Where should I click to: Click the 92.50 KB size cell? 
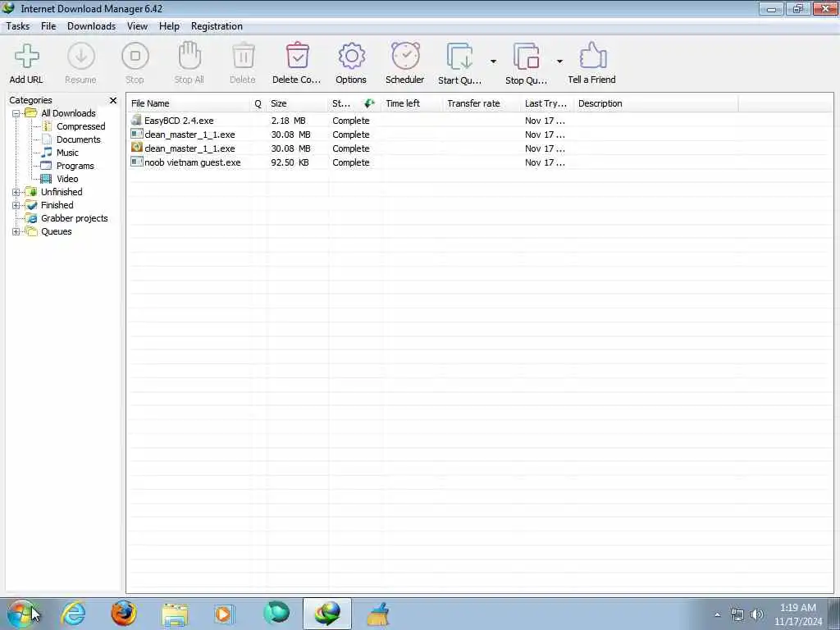(290, 162)
